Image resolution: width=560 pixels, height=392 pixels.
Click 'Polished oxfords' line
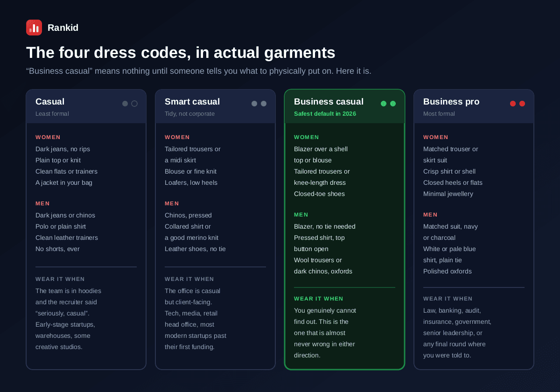(x=448, y=272)
